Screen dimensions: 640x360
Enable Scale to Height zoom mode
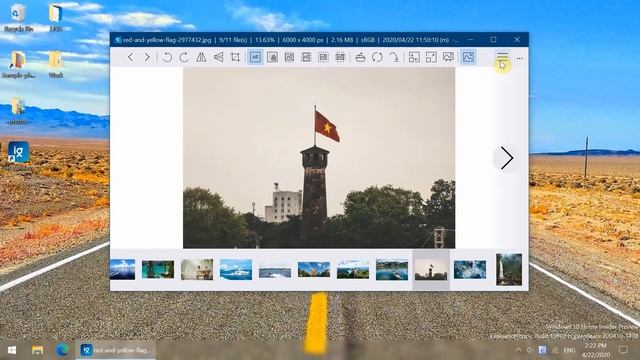click(307, 57)
